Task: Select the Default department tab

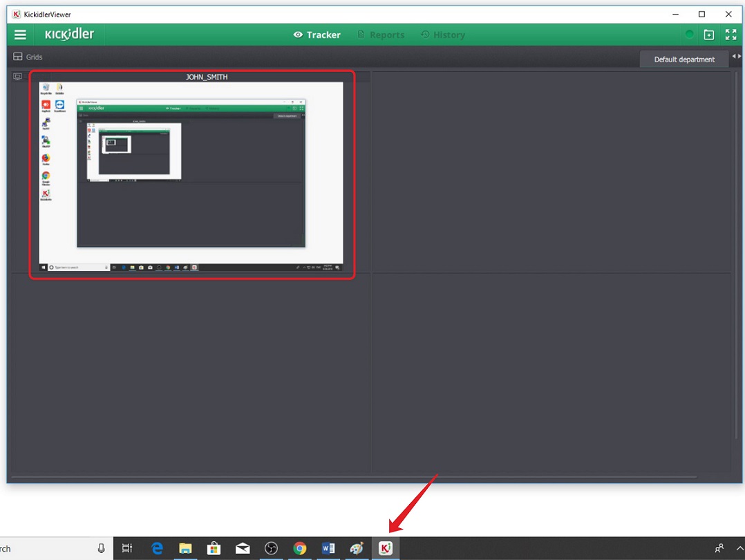Action: [684, 59]
